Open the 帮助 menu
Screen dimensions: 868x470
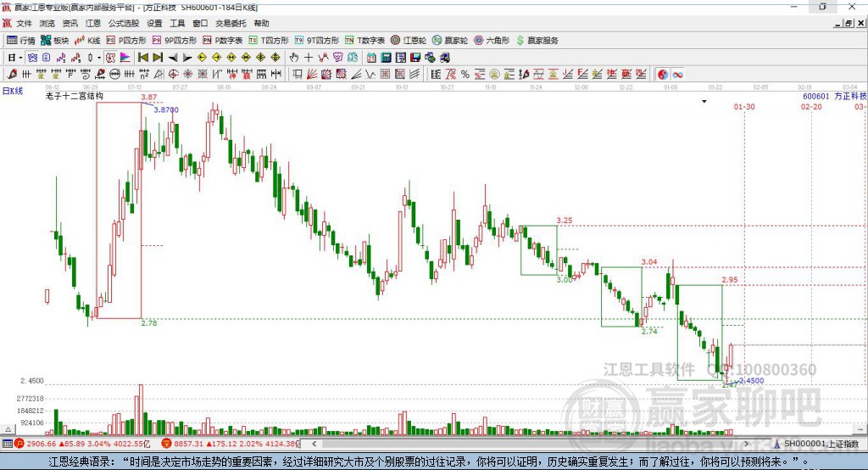tap(261, 23)
